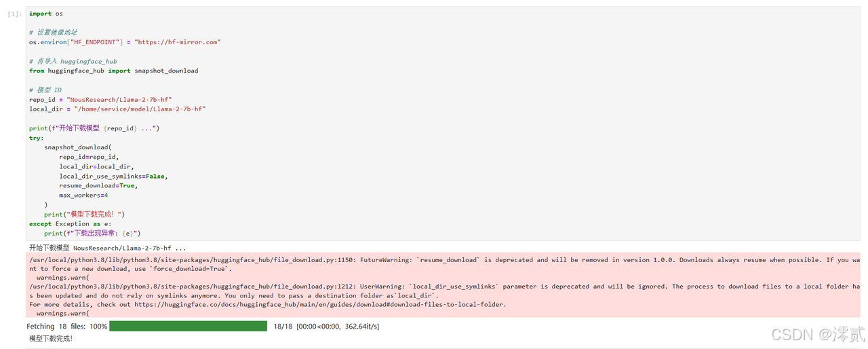Screen dimensions: 868x349
Task: Click the os.environ HF_ENDPOINT assignment line
Action: [x=125, y=42]
